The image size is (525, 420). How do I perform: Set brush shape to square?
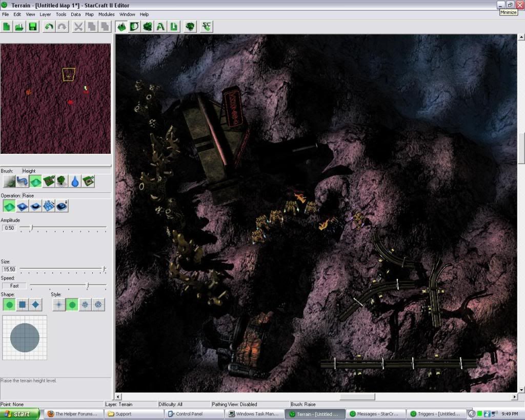22,305
